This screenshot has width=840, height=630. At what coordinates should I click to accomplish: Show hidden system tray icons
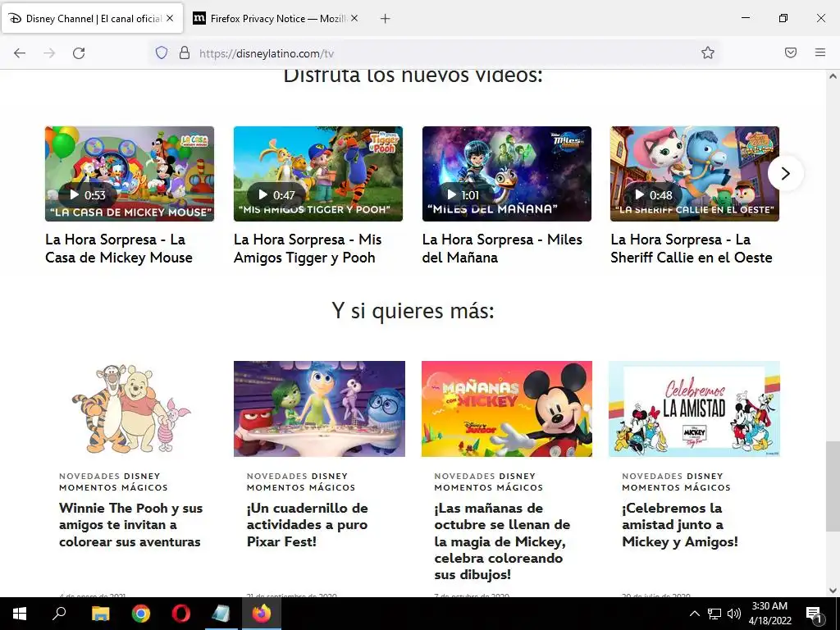694,614
